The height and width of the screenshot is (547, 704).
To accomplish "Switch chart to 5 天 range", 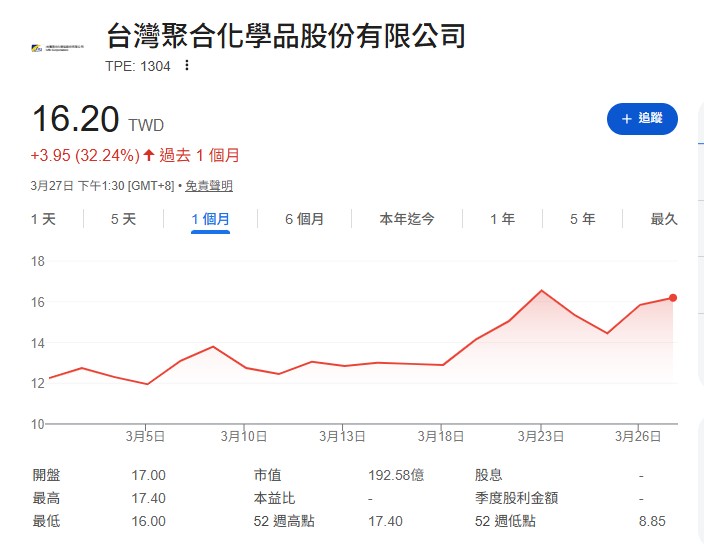I will (123, 219).
